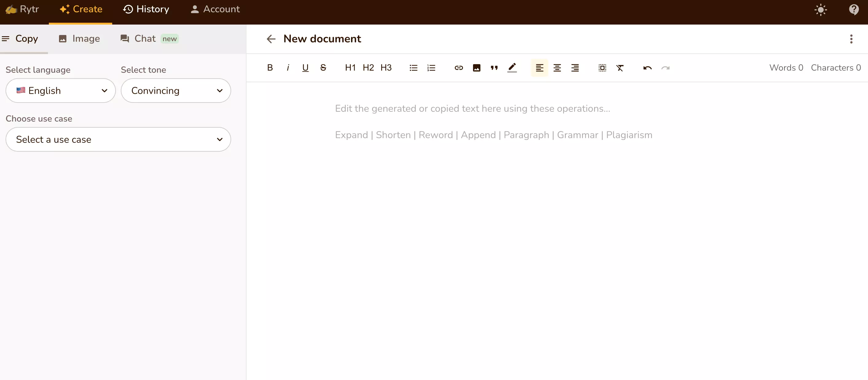Toggle clear formatting option

click(620, 68)
